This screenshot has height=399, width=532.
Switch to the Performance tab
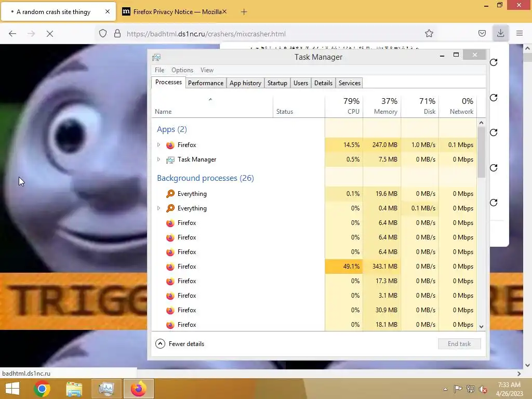(x=206, y=83)
